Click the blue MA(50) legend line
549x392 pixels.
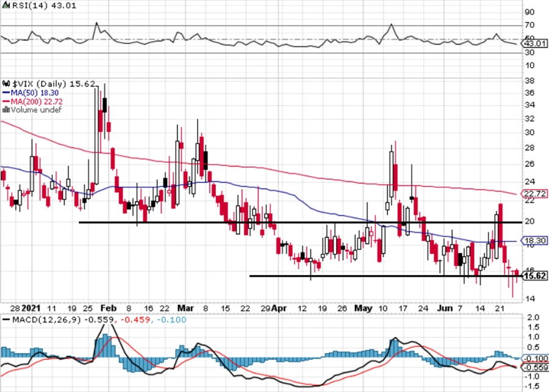[6, 93]
